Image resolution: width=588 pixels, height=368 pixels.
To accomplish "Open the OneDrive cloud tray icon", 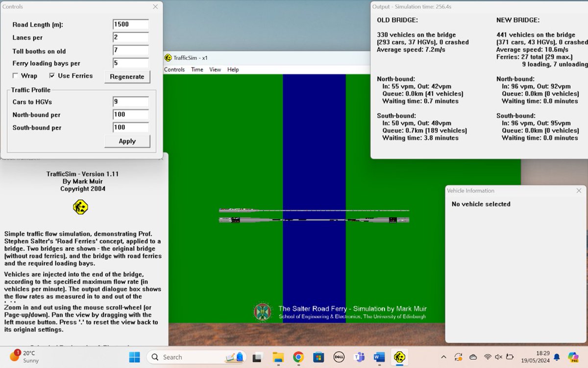I will point(473,357).
